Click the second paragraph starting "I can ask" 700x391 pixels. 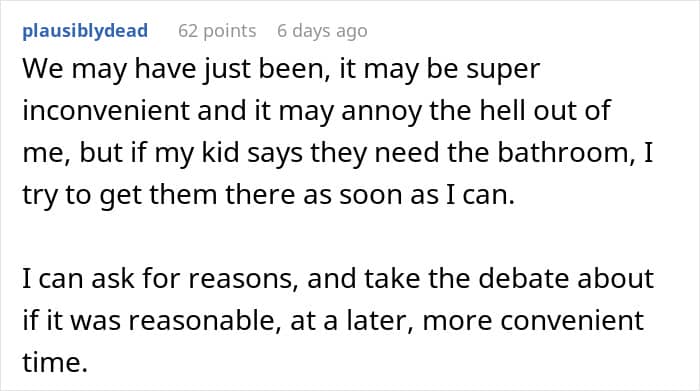338,320
